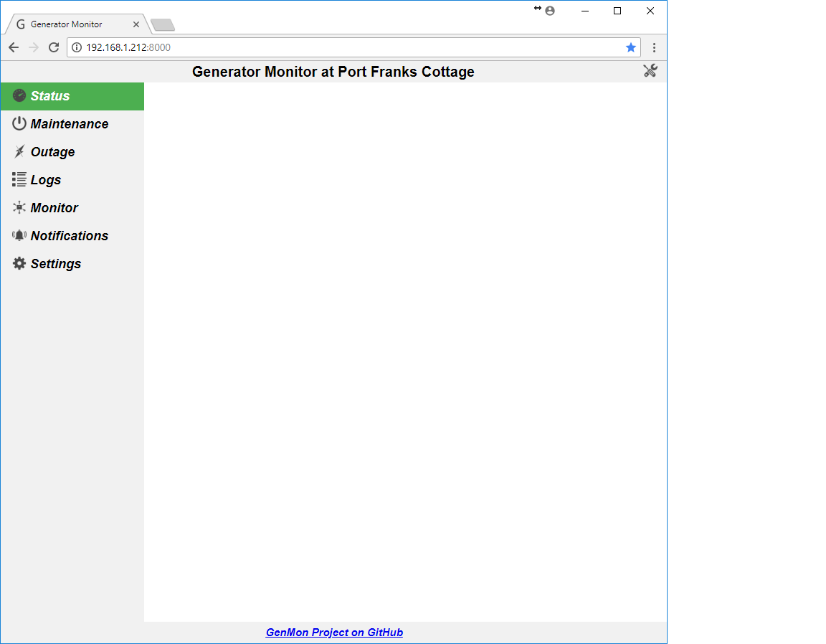The width and height of the screenshot is (826, 644).
Task: Click the back navigation arrow
Action: pyautogui.click(x=13, y=47)
